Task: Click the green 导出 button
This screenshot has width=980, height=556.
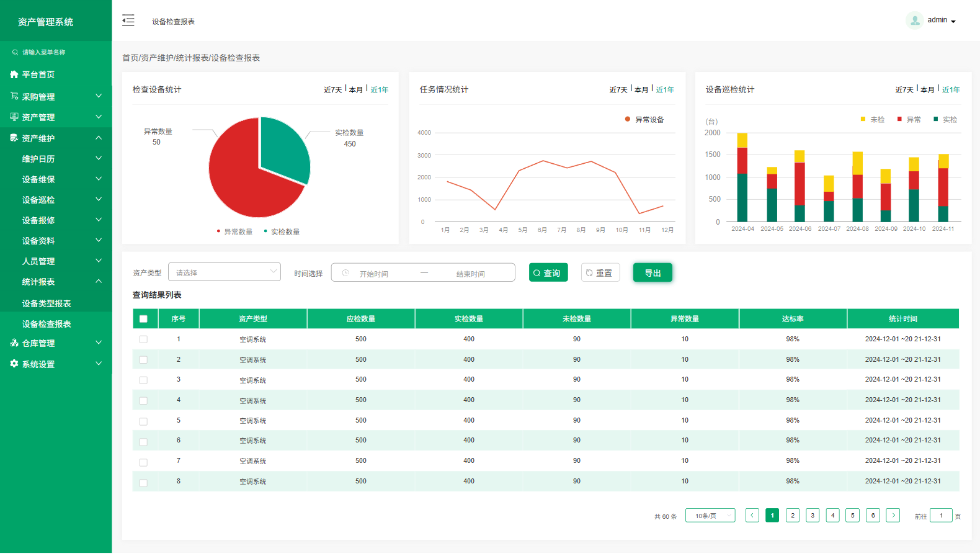Action: [653, 273]
